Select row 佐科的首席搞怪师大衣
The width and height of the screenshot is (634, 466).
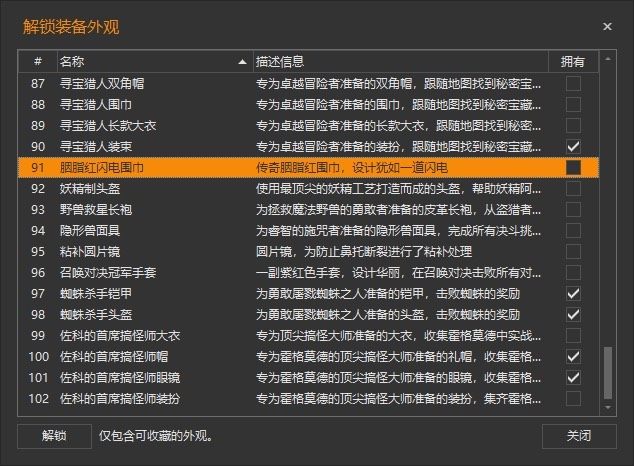coord(309,336)
